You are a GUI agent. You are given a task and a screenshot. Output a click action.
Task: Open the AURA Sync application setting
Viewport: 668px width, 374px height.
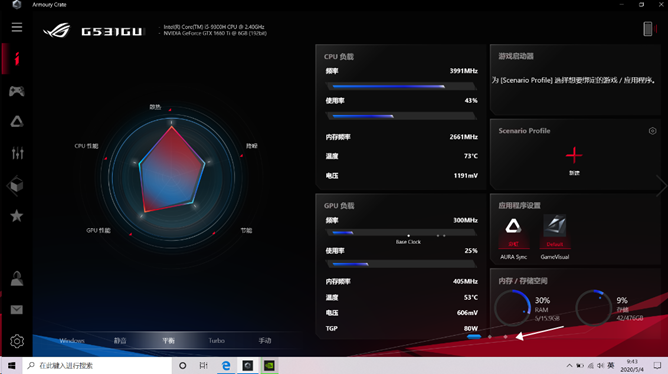(513, 237)
